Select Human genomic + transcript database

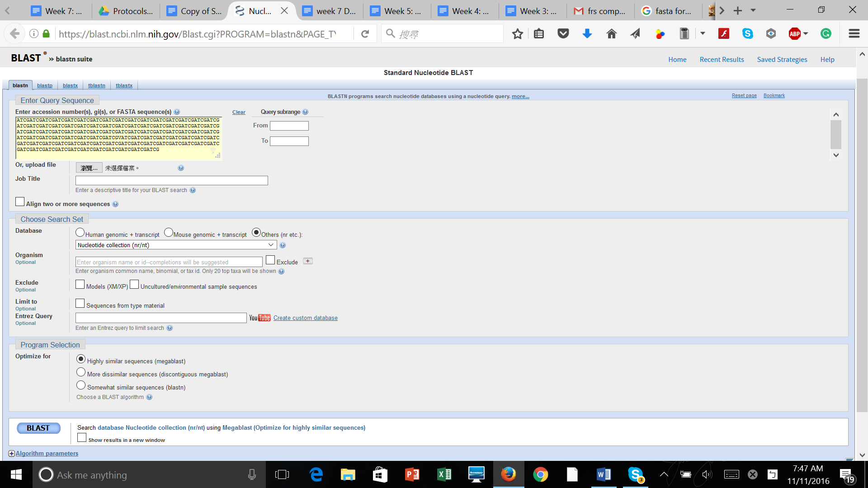click(80, 233)
